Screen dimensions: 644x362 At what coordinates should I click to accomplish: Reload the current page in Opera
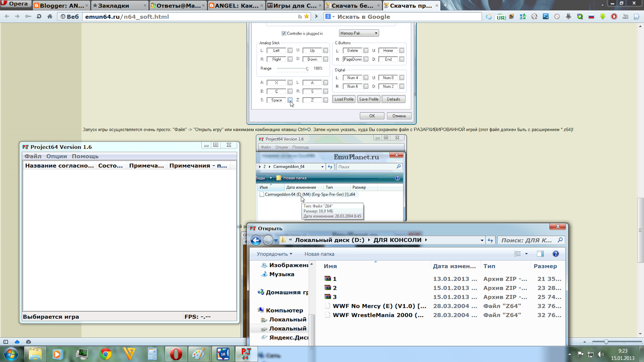pyautogui.click(x=39, y=16)
